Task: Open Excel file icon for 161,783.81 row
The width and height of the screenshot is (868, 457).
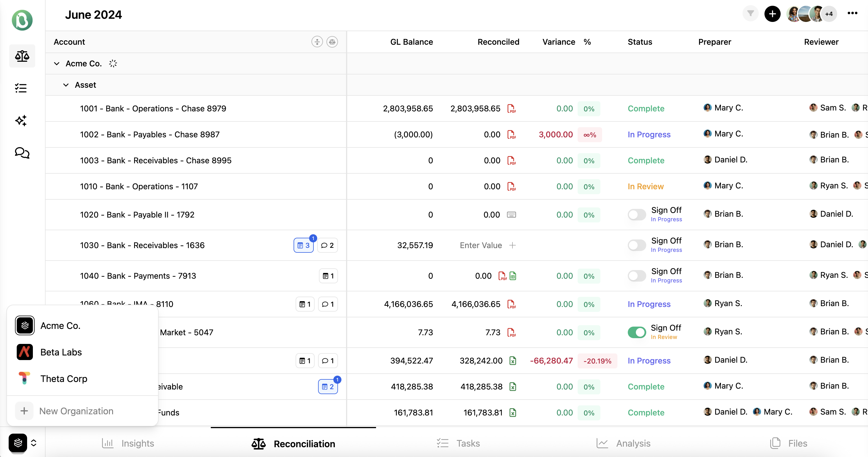Action: (512, 413)
